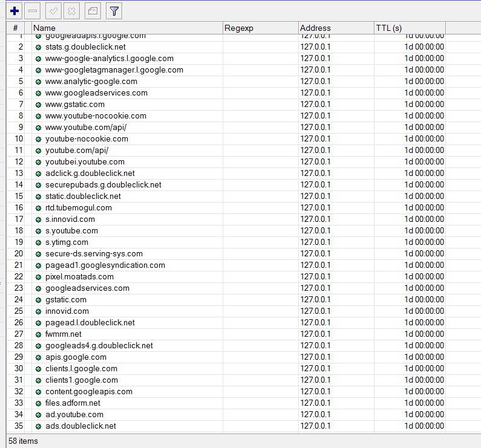Viewport: 481px width, 448px height.
Task: Select entry www-googletagmanager.l.google.com
Action: click(x=114, y=70)
